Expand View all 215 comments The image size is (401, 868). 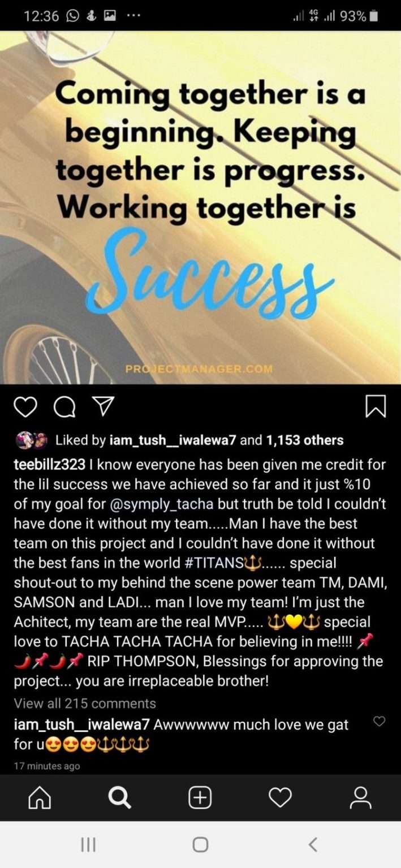(x=85, y=704)
